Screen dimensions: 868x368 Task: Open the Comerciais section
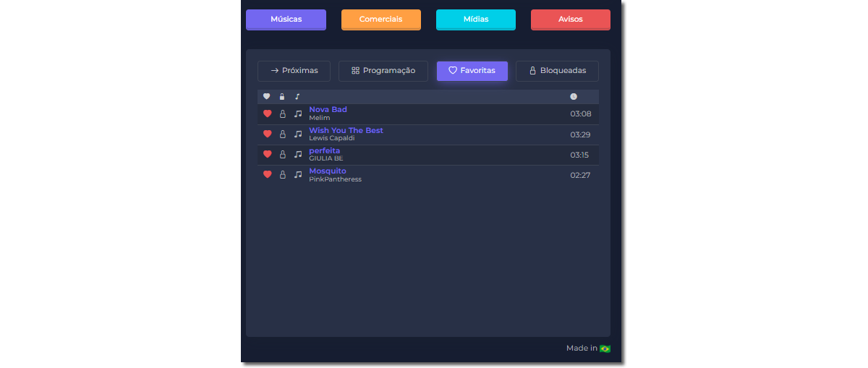tap(380, 20)
